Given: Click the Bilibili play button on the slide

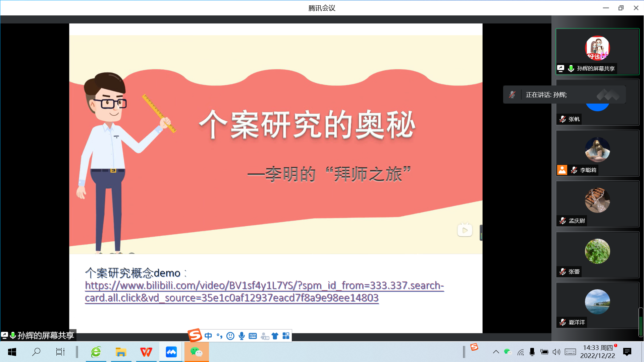Looking at the screenshot, I should [x=465, y=230].
